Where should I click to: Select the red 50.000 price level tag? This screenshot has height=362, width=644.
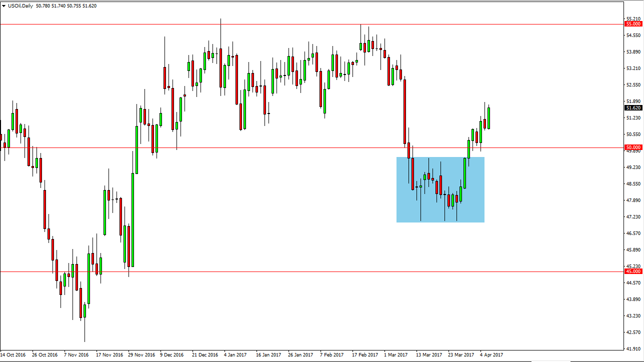coord(633,147)
